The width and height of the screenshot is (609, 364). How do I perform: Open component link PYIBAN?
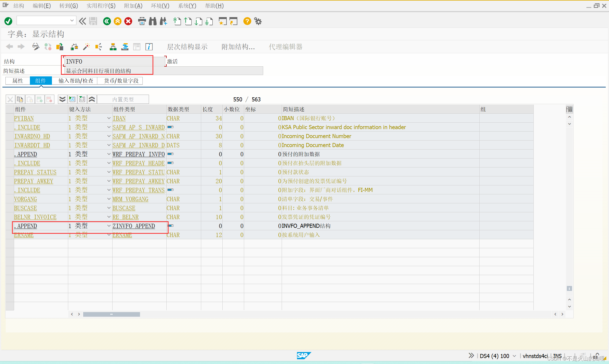click(24, 118)
